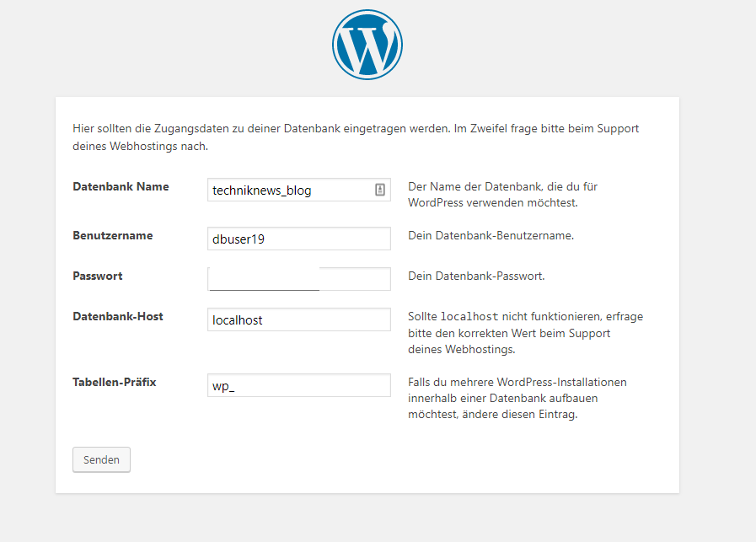Focus the Datenbank-Host field with localhost
Screen dimensions: 756x542
[299, 319]
